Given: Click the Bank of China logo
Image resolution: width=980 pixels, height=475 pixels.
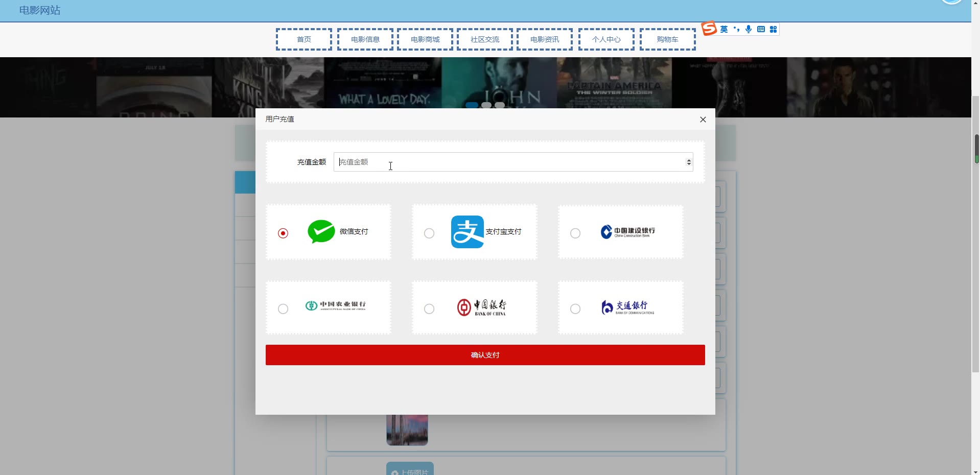Looking at the screenshot, I should [482, 307].
